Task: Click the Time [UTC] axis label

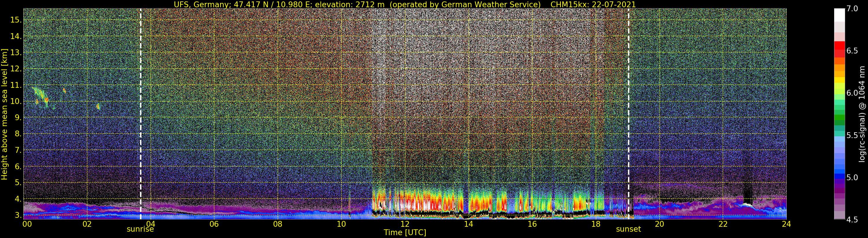Action: tap(405, 233)
